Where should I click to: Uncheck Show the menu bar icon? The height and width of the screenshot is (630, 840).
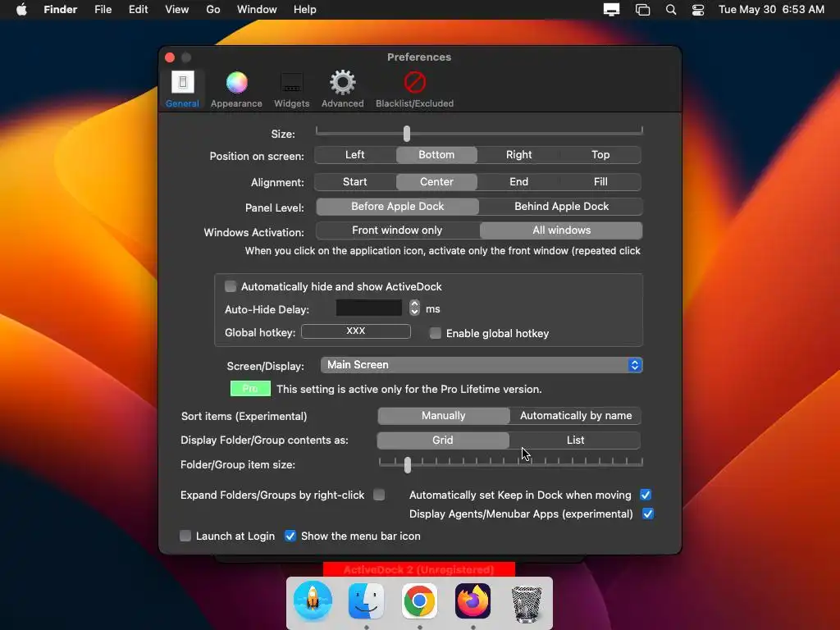pyautogui.click(x=290, y=536)
